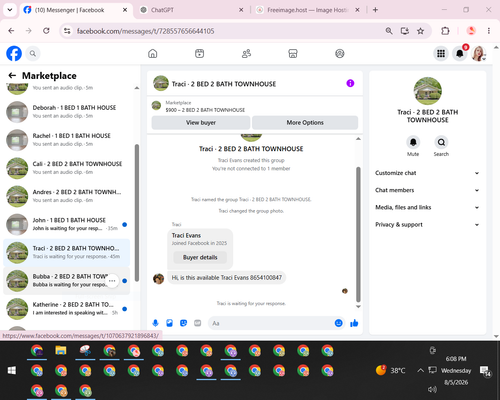The height and width of the screenshot is (400, 500).
Task: Click the page vertical scrollbar down arrow
Action: (x=496, y=336)
